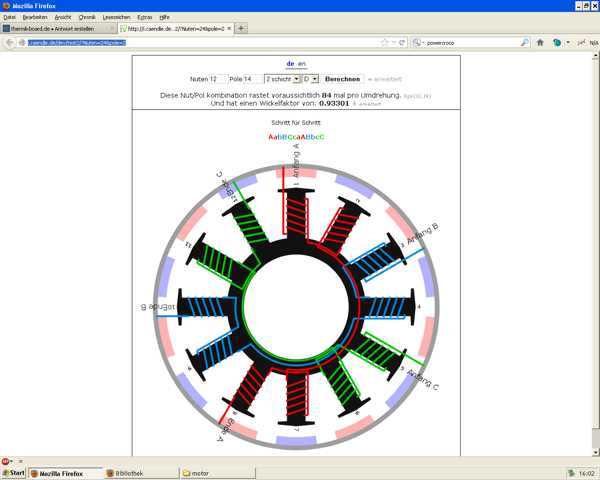This screenshot has height=480, width=600.
Task: Open a new tab with the plus button
Action: (241, 28)
